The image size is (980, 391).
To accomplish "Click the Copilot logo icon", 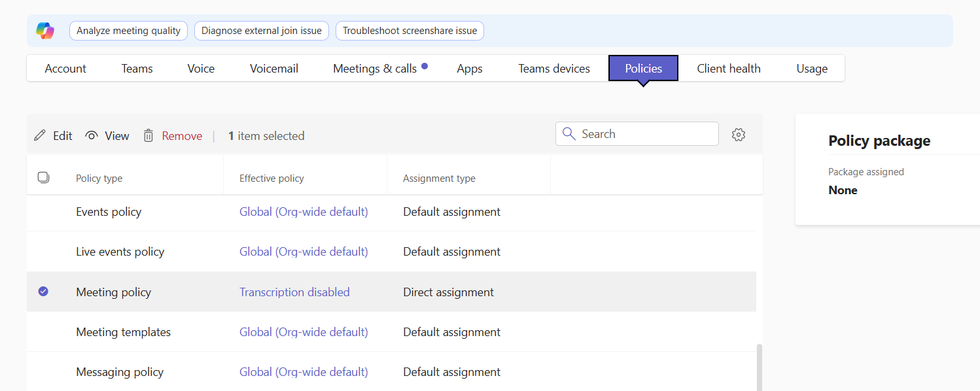I will point(45,31).
